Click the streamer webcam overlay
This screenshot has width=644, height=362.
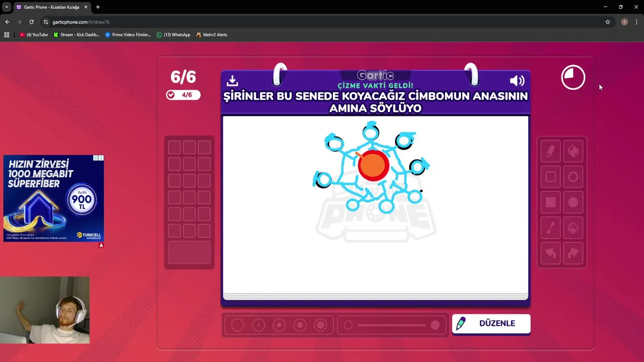[x=45, y=310]
